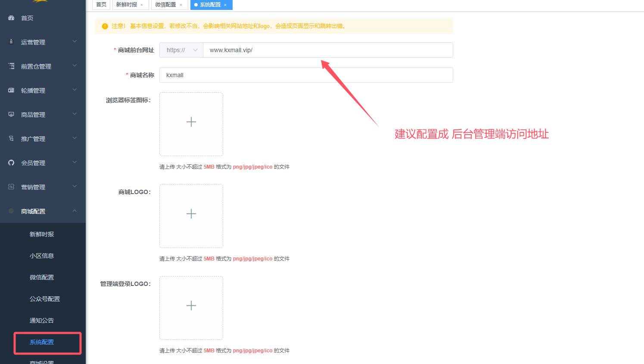This screenshot has height=364, width=644.
Task: Click plus icon to upload 浏览器标签图标
Action: click(x=191, y=122)
